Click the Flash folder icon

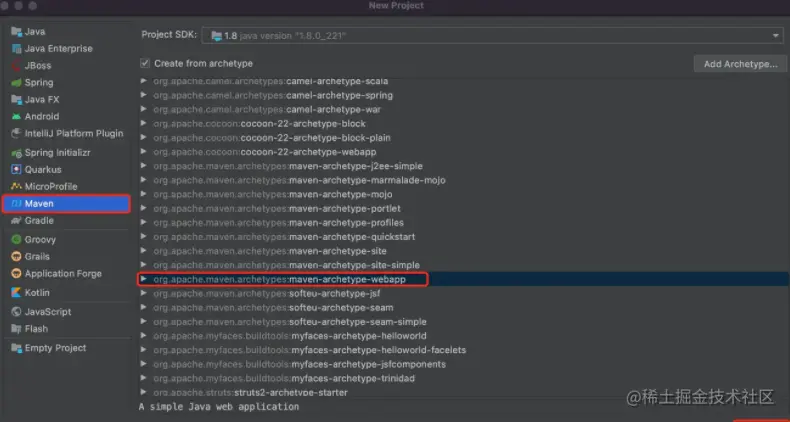[16, 329]
